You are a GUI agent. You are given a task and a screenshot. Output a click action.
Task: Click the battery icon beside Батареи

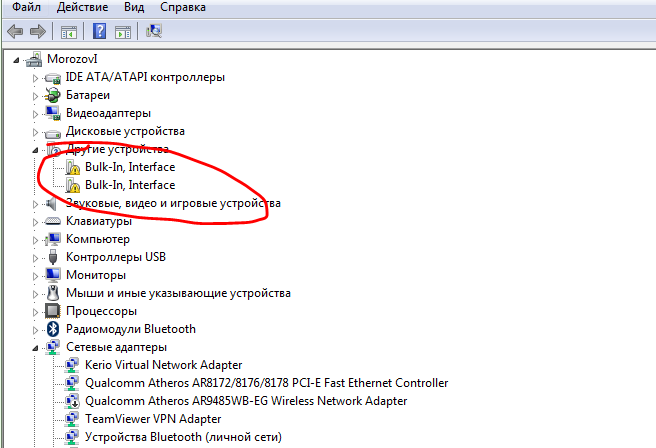pos(53,95)
